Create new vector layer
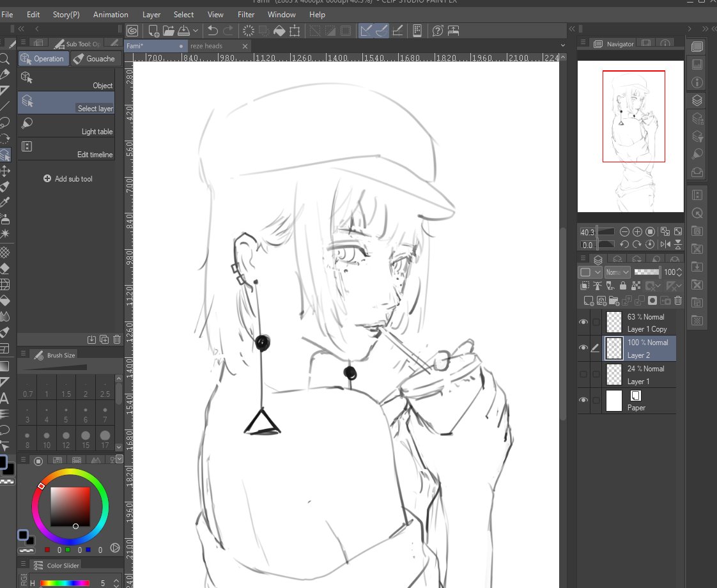Viewport: 717px width, 588px height. point(602,300)
